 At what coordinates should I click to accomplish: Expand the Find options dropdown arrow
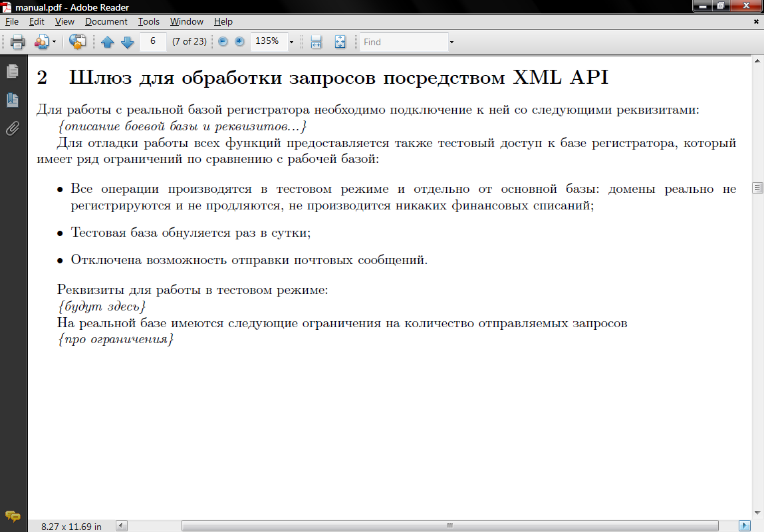451,42
